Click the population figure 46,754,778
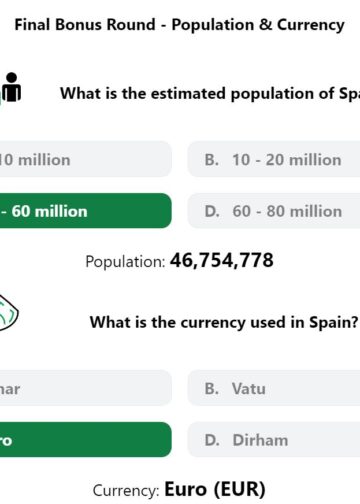The image size is (360, 504). (x=222, y=260)
